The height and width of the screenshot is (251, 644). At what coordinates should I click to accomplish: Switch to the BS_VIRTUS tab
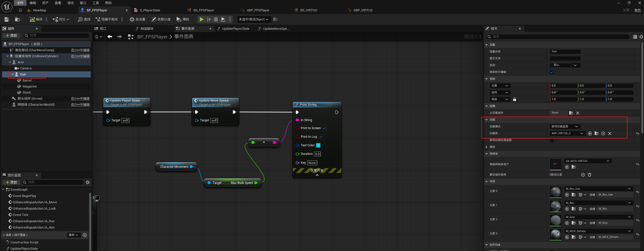pyautogui.click(x=309, y=10)
